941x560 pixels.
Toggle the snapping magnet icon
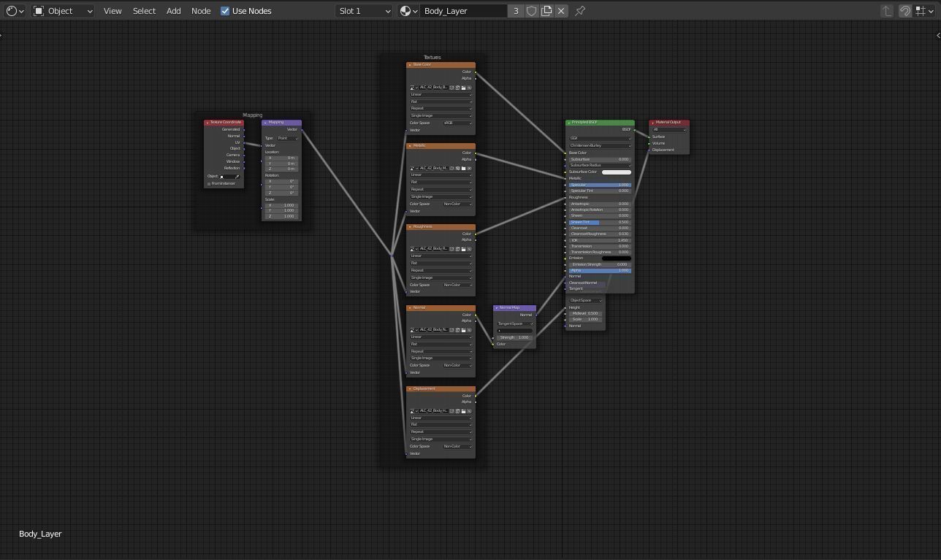click(905, 11)
